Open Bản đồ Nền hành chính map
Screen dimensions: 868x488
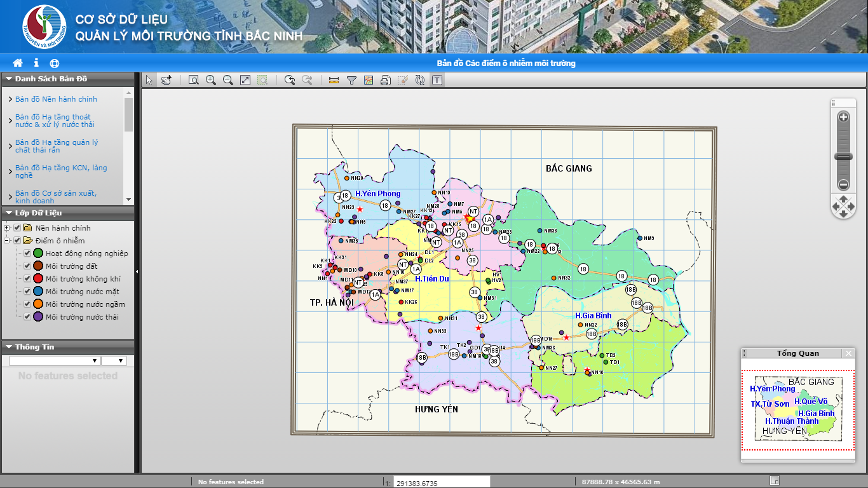coord(56,99)
